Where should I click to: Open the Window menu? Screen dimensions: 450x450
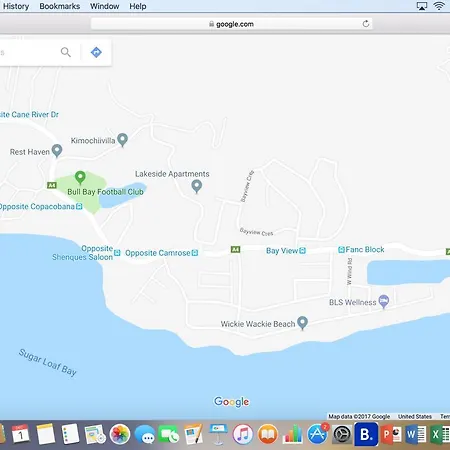[105, 6]
